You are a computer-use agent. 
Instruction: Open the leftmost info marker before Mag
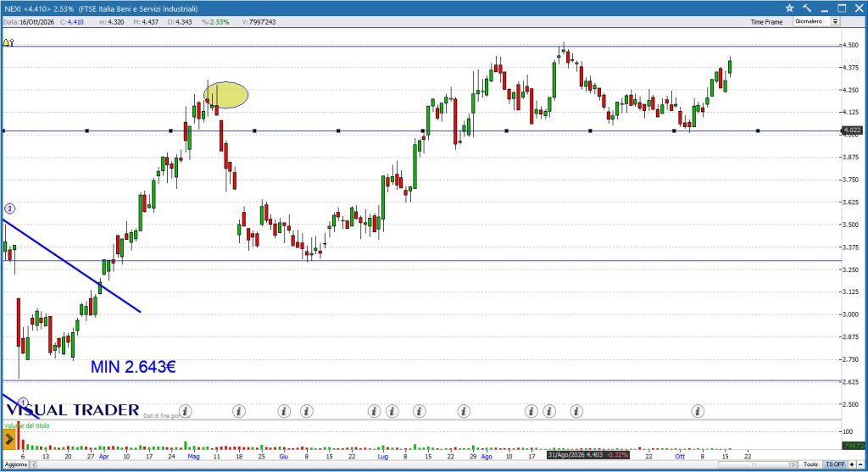(186, 411)
